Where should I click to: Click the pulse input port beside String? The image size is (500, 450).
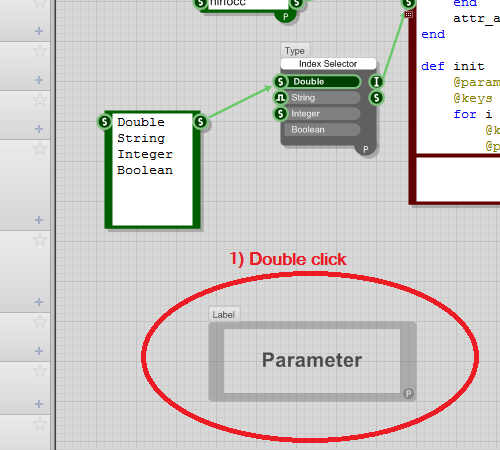click(280, 98)
